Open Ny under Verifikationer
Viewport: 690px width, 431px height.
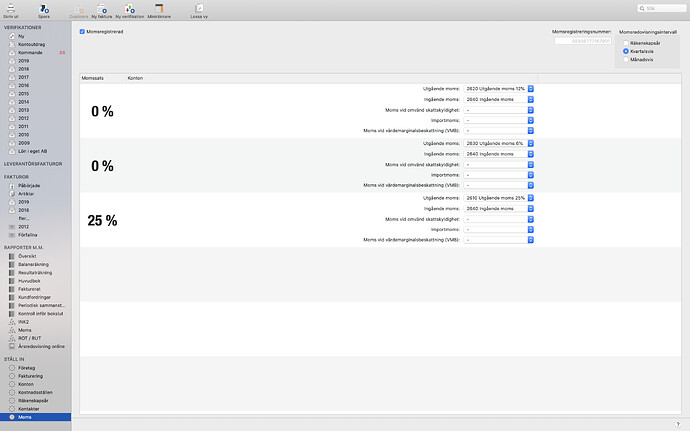click(x=21, y=36)
